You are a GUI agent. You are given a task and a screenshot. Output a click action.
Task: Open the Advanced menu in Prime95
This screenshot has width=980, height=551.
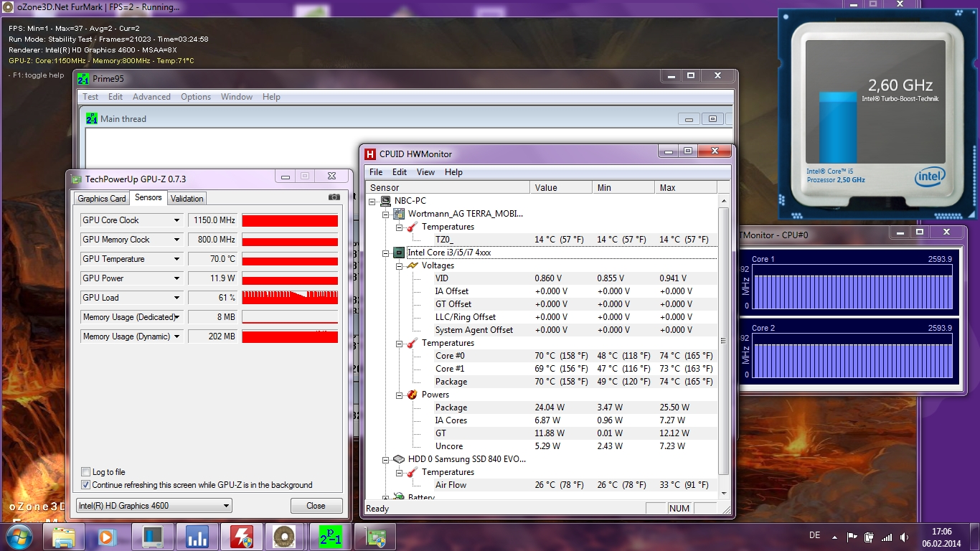151,97
